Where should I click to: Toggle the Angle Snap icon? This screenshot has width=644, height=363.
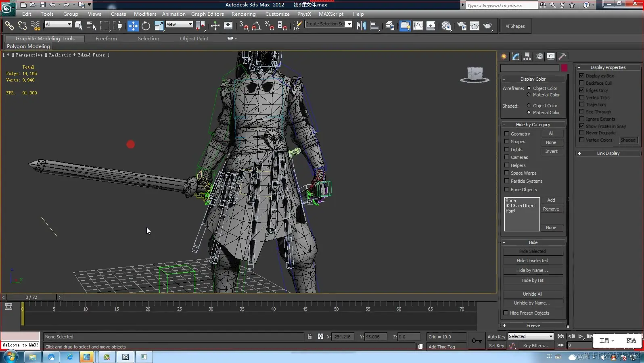256,26
